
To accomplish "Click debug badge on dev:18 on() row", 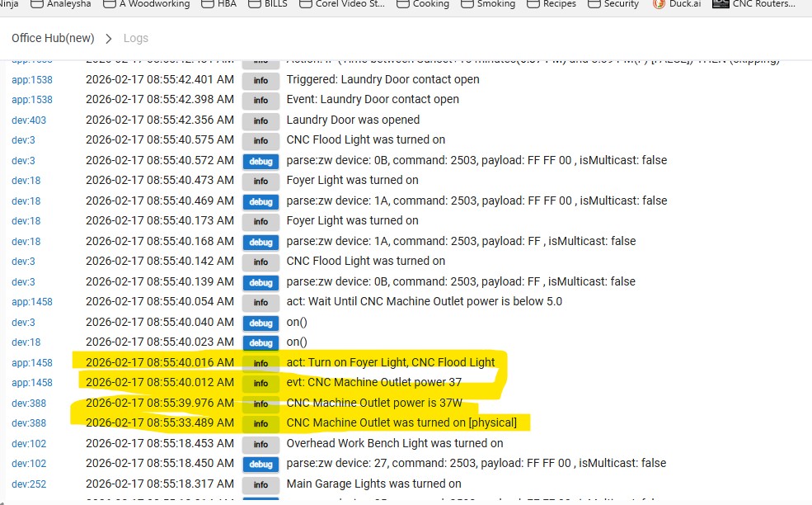I will click(x=260, y=342).
